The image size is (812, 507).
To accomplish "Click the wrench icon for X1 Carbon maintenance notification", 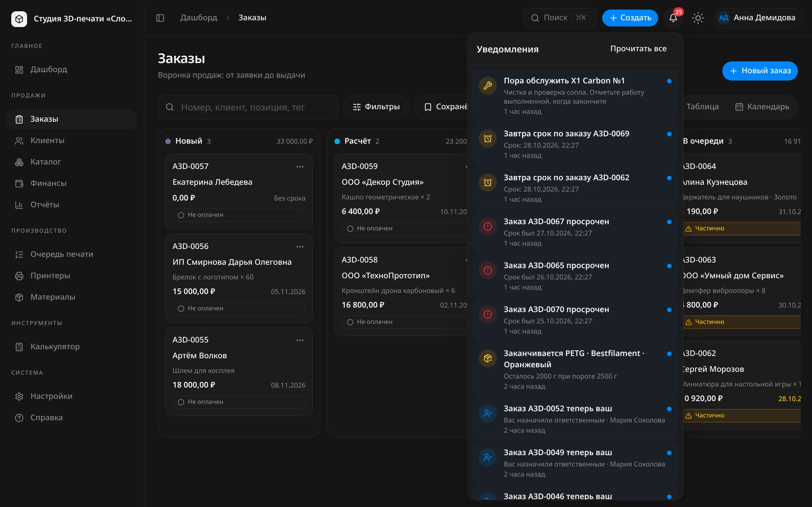I will [x=487, y=86].
